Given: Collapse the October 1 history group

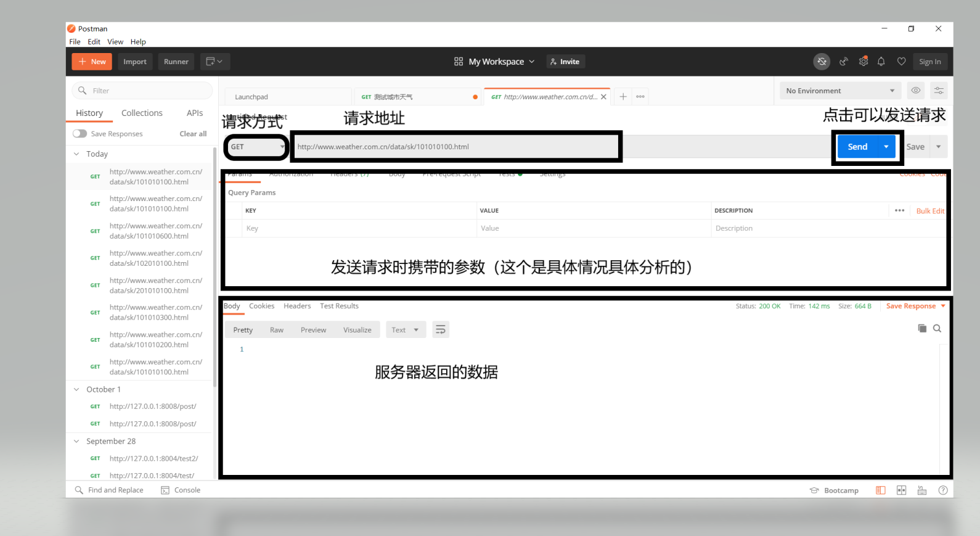Looking at the screenshot, I should [76, 390].
